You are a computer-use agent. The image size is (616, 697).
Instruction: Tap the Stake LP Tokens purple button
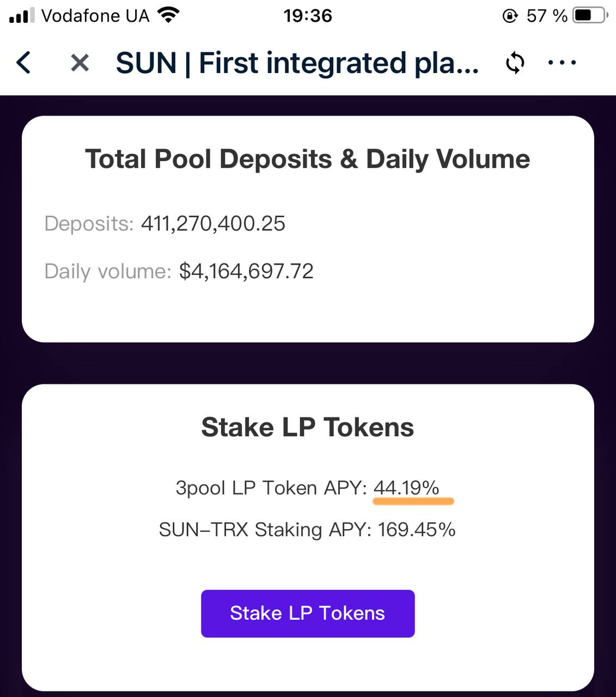pos(308,614)
